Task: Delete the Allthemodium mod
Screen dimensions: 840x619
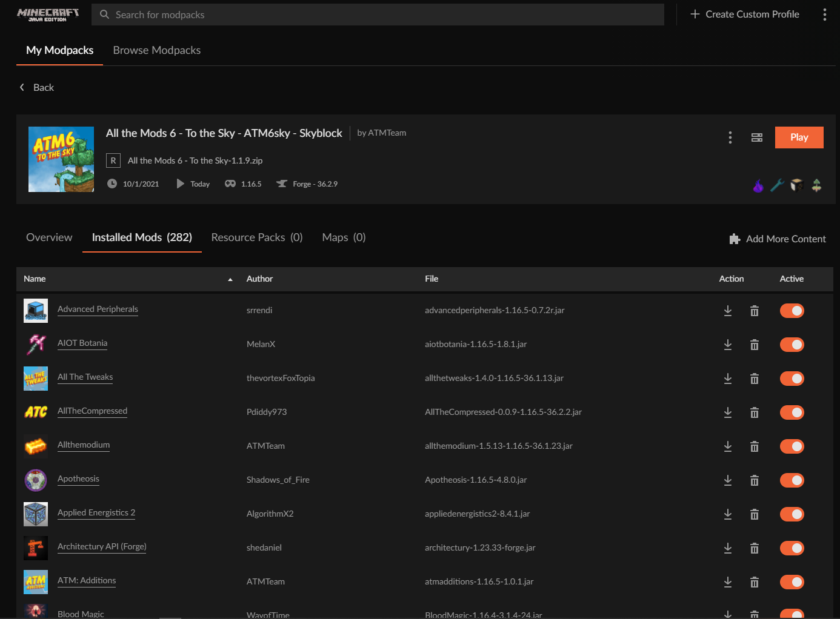Action: point(755,446)
